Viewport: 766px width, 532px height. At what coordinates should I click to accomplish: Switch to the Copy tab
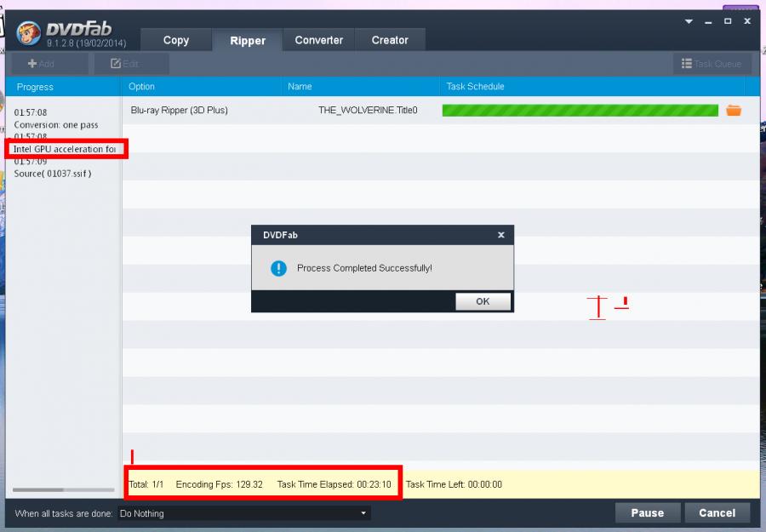pyautogui.click(x=176, y=40)
